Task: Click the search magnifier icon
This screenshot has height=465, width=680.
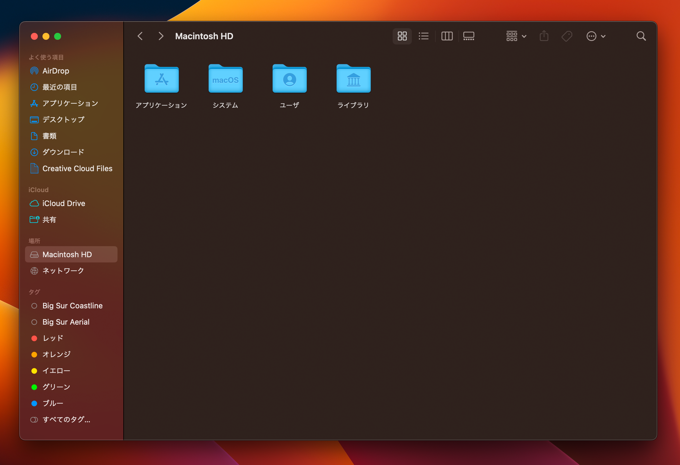Action: [641, 36]
